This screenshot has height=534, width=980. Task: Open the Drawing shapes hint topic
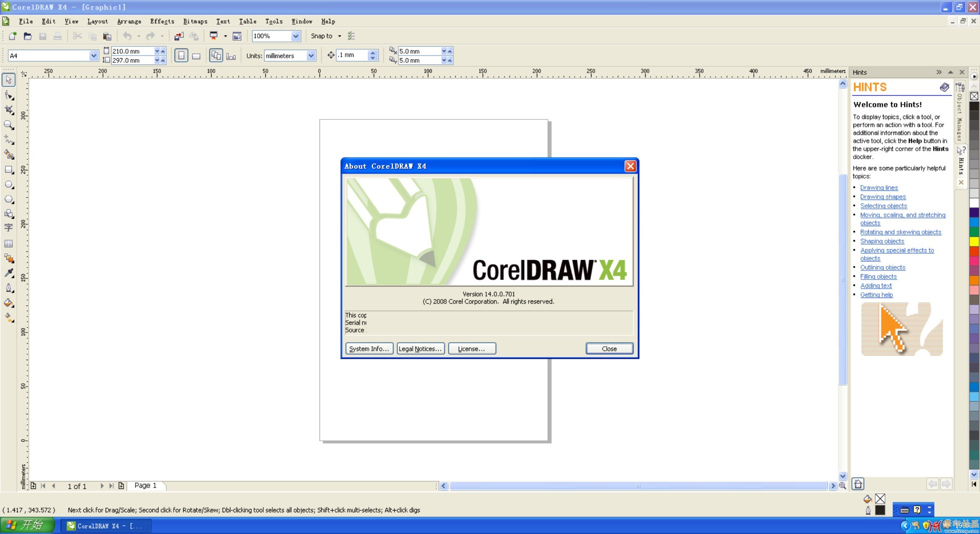pos(883,197)
